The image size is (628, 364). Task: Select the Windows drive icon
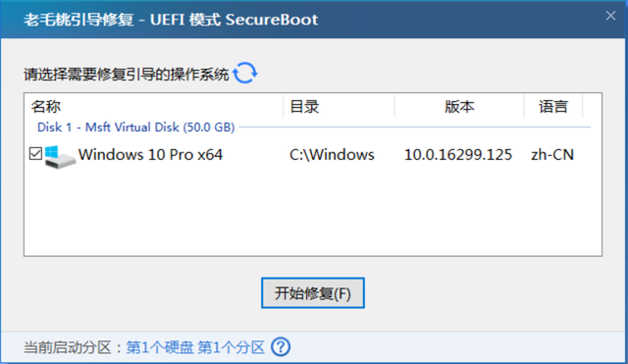pyautogui.click(x=60, y=157)
